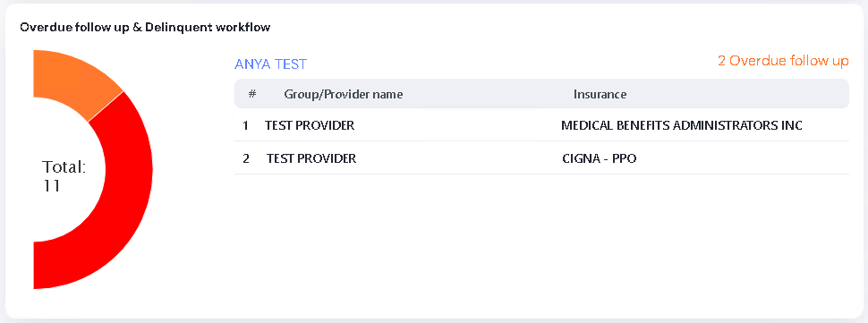Open the ANYA TEST link

(x=271, y=64)
